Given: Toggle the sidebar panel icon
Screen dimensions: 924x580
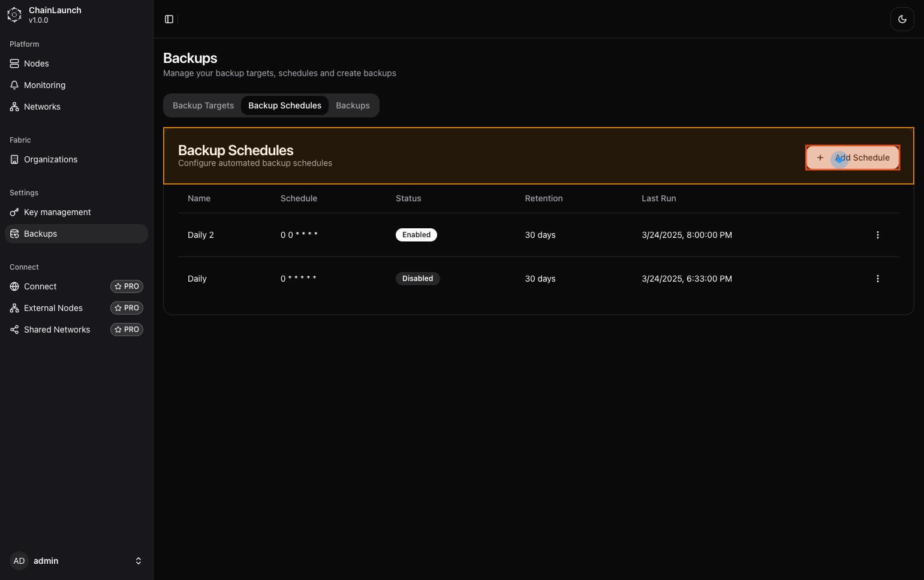Looking at the screenshot, I should pyautogui.click(x=169, y=19).
